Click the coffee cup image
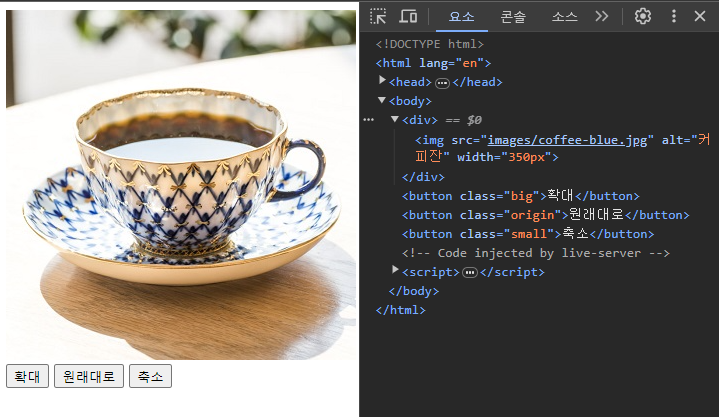719x417 pixels. point(181,185)
